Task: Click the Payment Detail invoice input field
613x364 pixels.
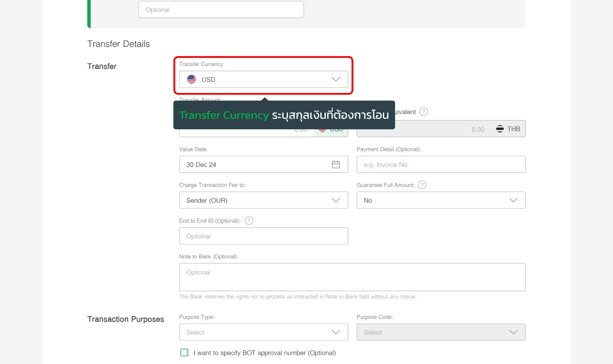Action: click(441, 164)
